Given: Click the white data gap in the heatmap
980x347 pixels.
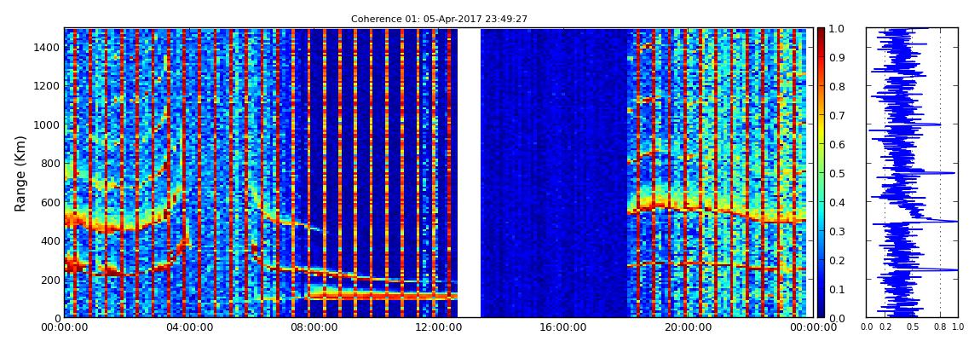Looking at the screenshot, I should tap(469, 172).
